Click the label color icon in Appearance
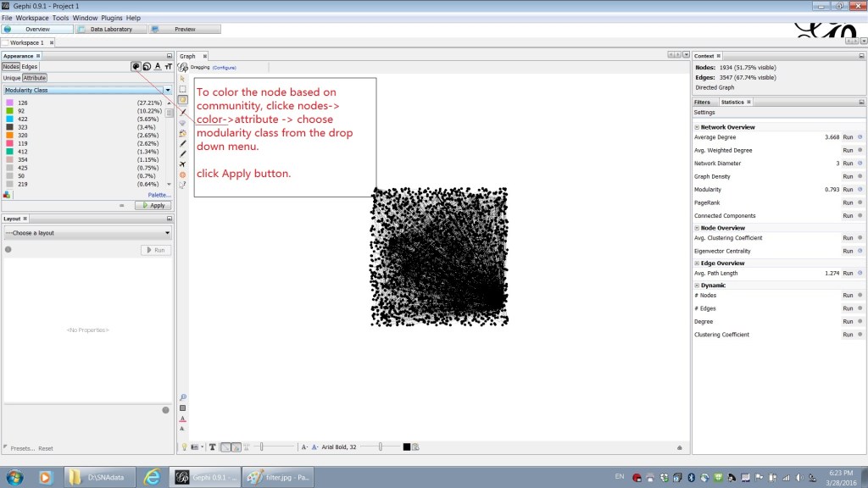 coord(158,66)
